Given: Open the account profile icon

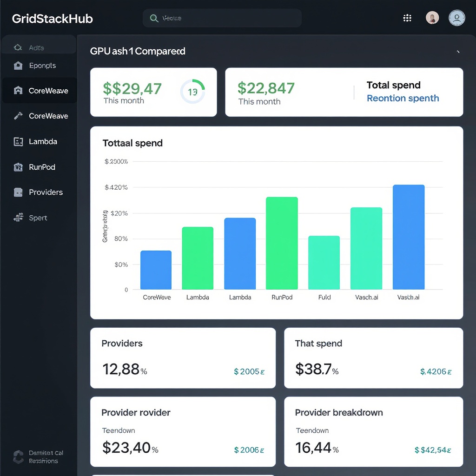Looking at the screenshot, I should (456, 18).
